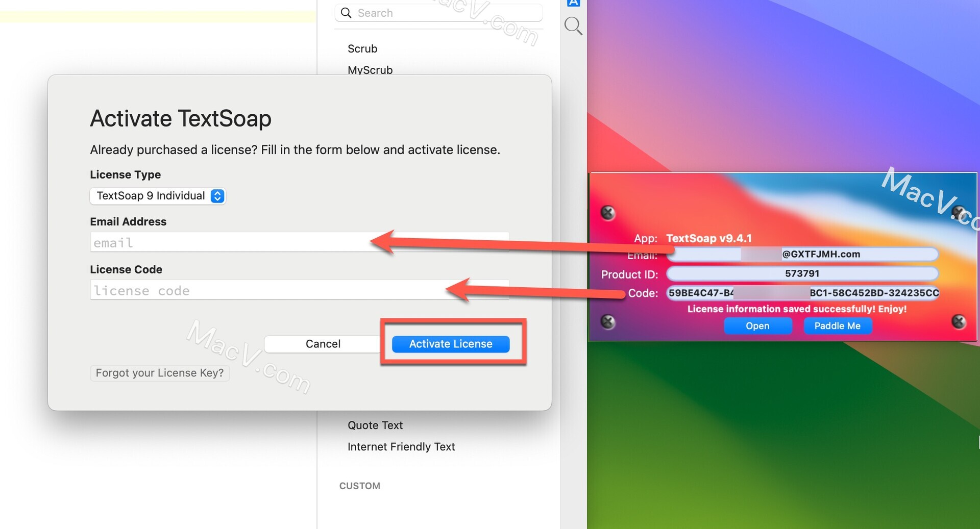Click the keygen Email field
The height and width of the screenshot is (529, 980).
802,254
